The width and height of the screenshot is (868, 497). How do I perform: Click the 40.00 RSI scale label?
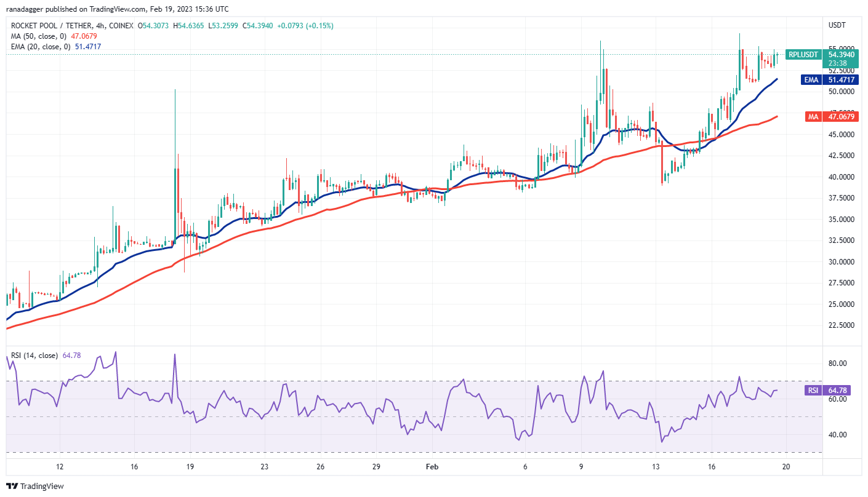pyautogui.click(x=839, y=435)
